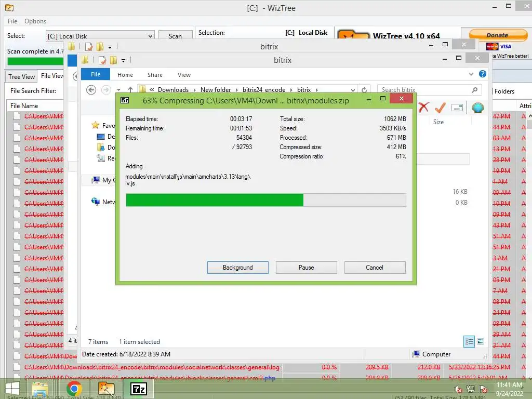Viewport: 532px width, 399px height.
Task: Open the Options menu in WizTree
Action: point(35,21)
